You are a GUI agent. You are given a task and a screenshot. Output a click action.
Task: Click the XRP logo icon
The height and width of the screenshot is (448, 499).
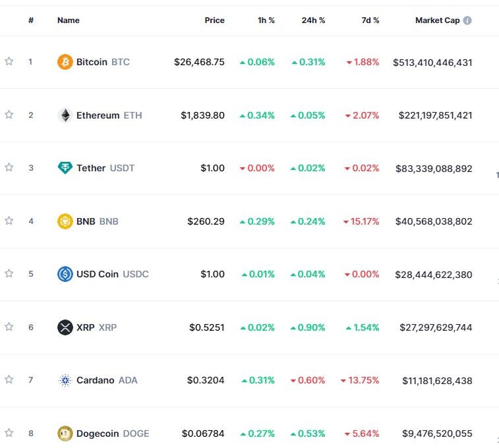pyautogui.click(x=65, y=327)
